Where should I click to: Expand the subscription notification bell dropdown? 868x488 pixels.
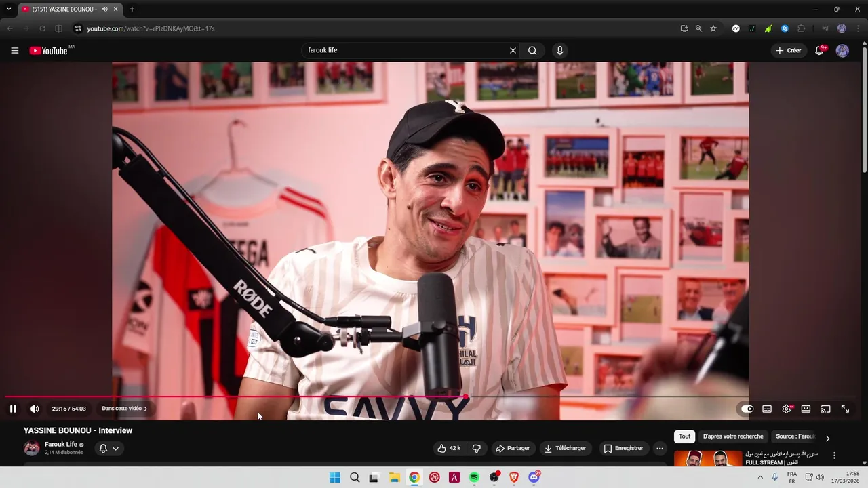pyautogui.click(x=108, y=448)
